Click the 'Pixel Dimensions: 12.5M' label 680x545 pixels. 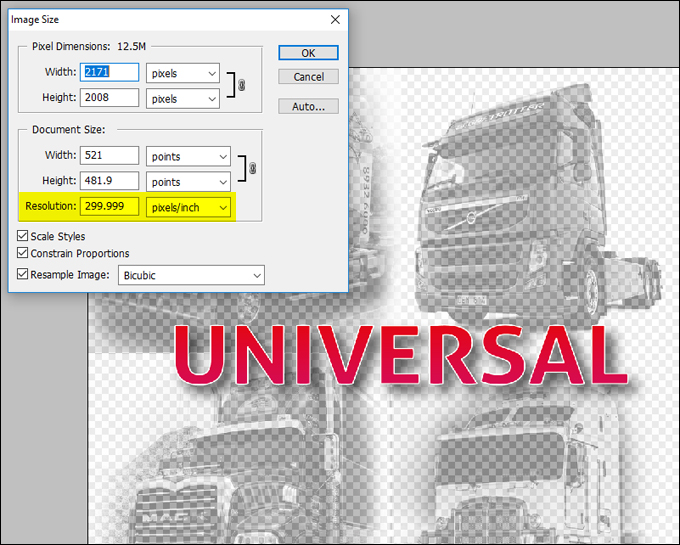pos(89,46)
